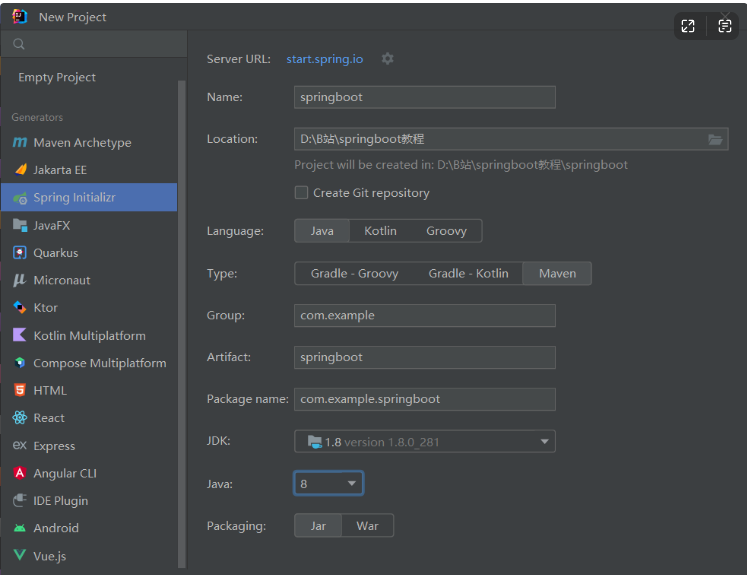Click the generator search box
This screenshot has height=575, width=747.
pyautogui.click(x=95, y=44)
